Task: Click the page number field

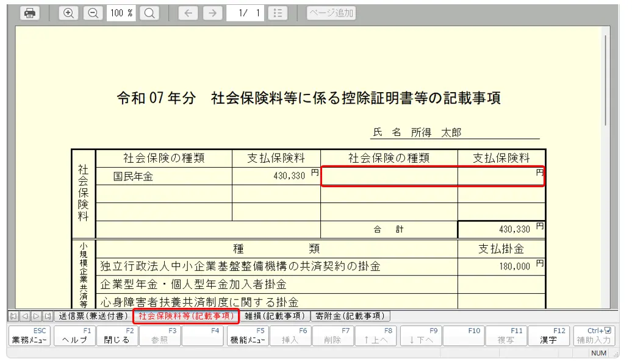Action: click(x=246, y=13)
